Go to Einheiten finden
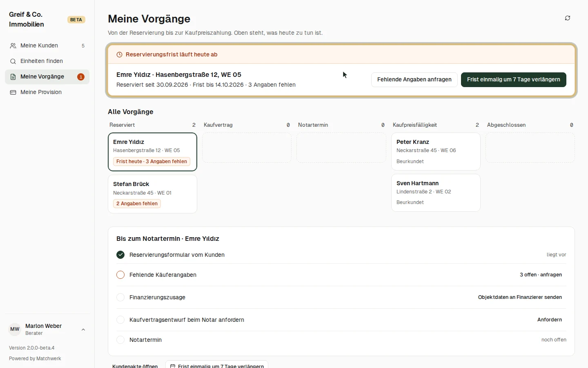588x368 pixels. (x=47, y=61)
